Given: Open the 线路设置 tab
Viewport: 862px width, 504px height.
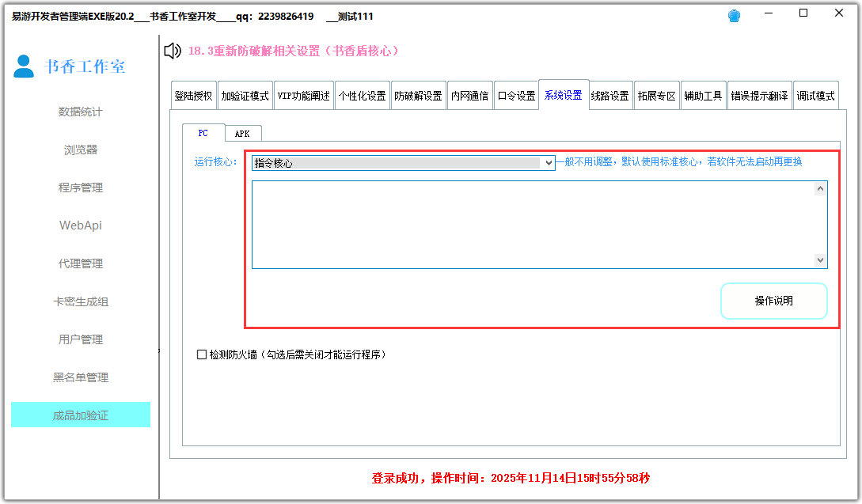Looking at the screenshot, I should click(609, 96).
